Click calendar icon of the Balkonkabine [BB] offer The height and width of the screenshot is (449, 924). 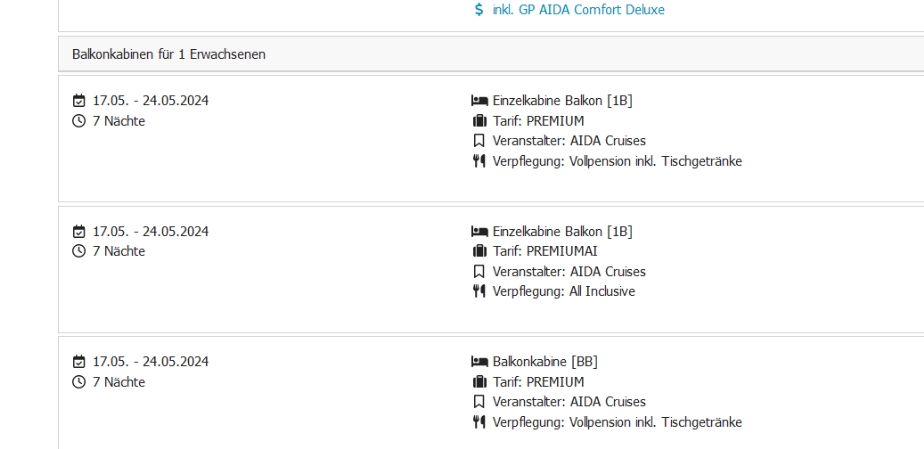click(x=78, y=362)
